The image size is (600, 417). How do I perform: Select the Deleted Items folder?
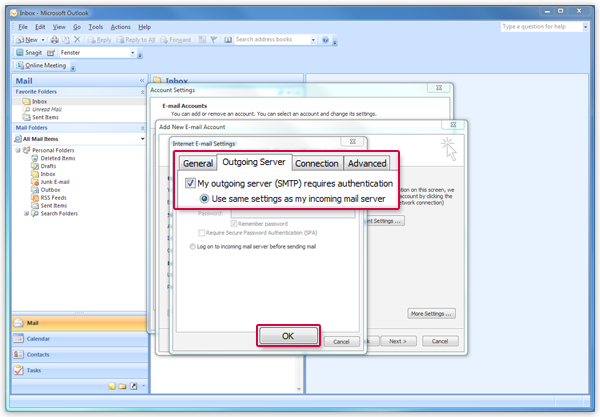coord(58,158)
